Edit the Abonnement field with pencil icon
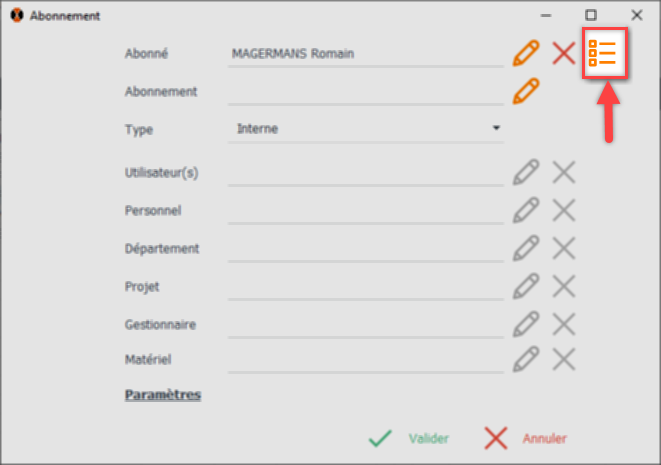 [x=526, y=91]
